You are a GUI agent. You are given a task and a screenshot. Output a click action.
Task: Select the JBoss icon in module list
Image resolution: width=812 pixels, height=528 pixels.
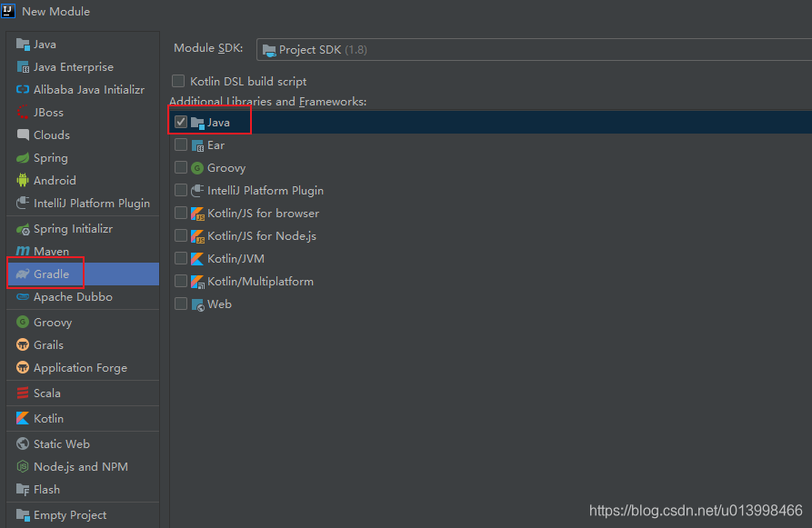click(23, 113)
